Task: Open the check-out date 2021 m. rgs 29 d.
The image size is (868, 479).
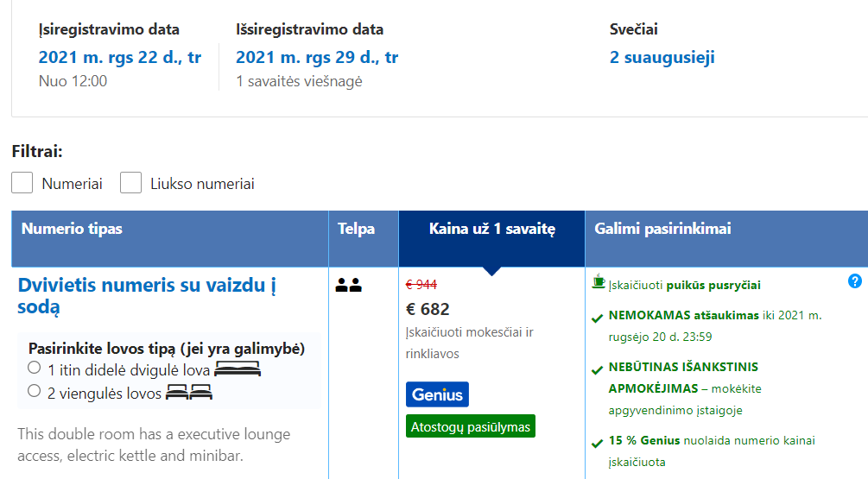Action: click(x=317, y=57)
